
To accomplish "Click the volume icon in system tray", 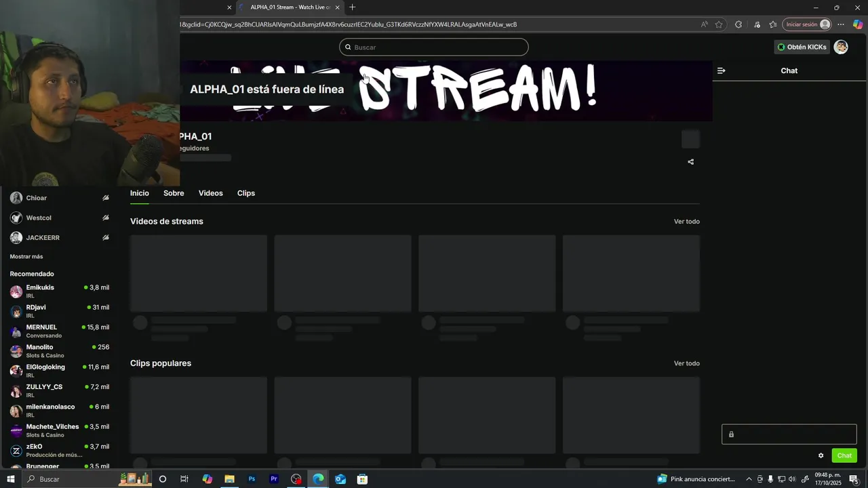I will pyautogui.click(x=793, y=479).
